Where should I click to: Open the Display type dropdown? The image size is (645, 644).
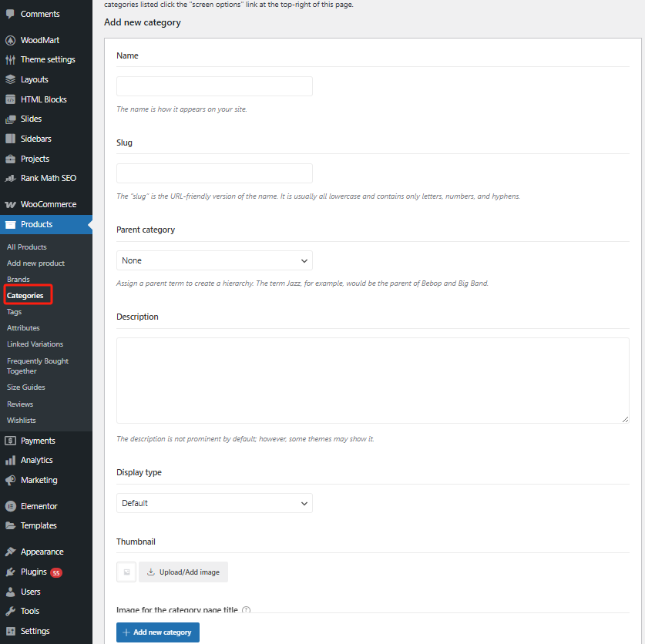pyautogui.click(x=214, y=503)
